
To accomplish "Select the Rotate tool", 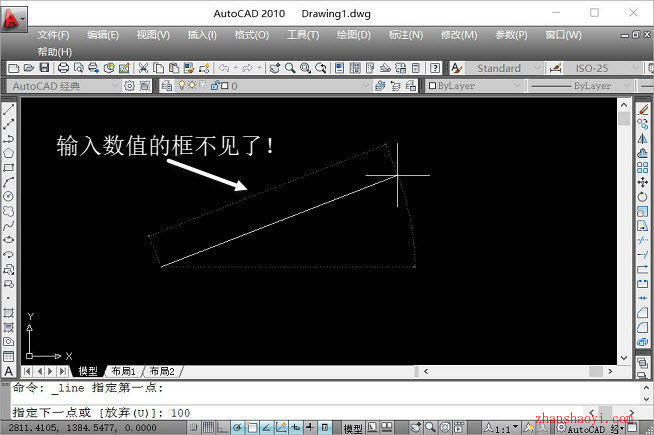I will pyautogui.click(x=643, y=196).
